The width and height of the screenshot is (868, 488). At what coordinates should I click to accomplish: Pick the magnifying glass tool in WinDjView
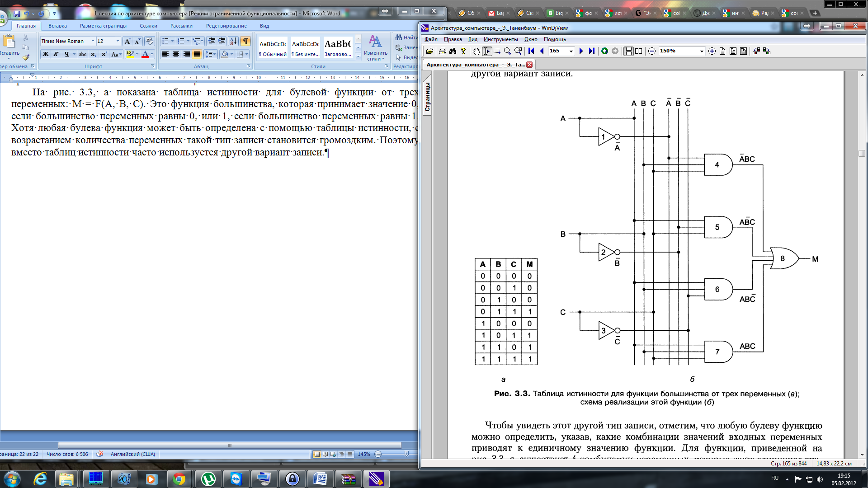507,51
